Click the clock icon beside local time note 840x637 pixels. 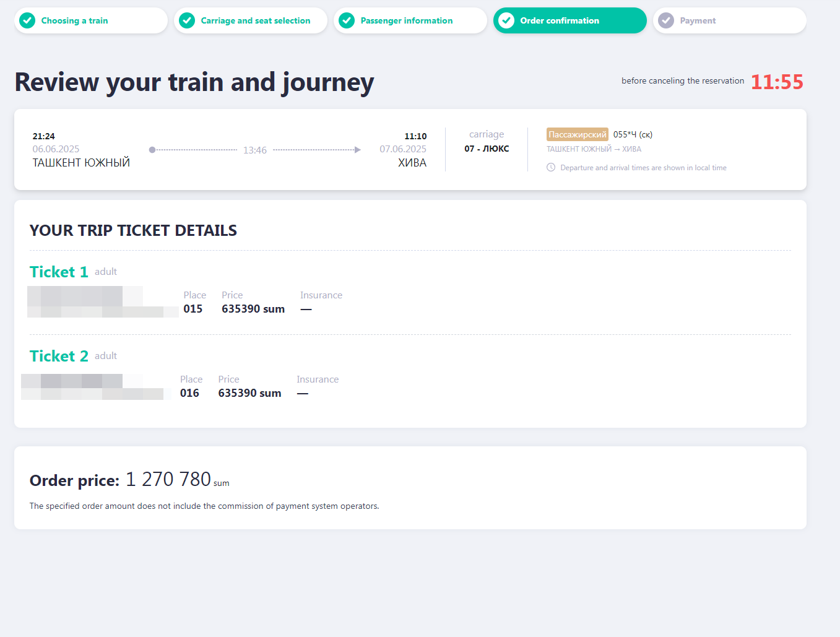click(551, 168)
